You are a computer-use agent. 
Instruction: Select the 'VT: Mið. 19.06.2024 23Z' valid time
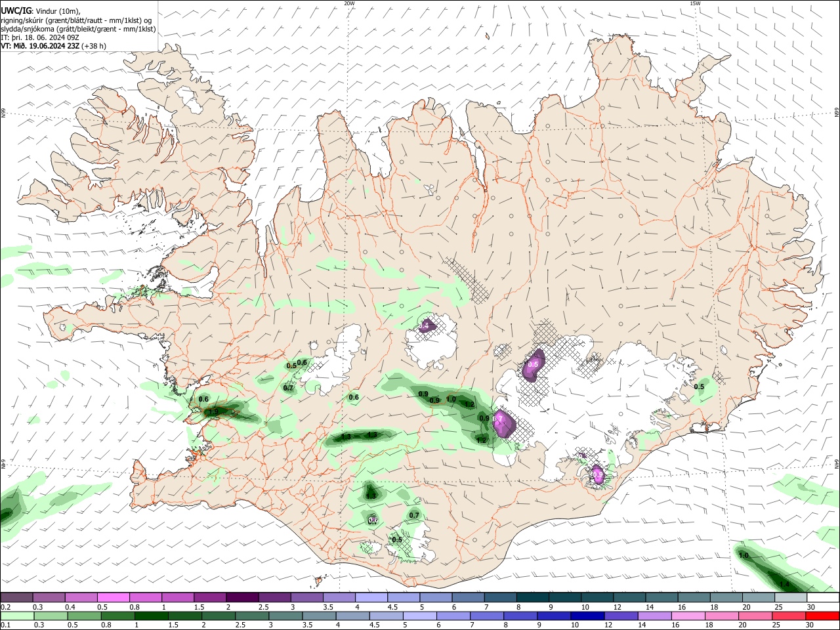click(x=41, y=46)
